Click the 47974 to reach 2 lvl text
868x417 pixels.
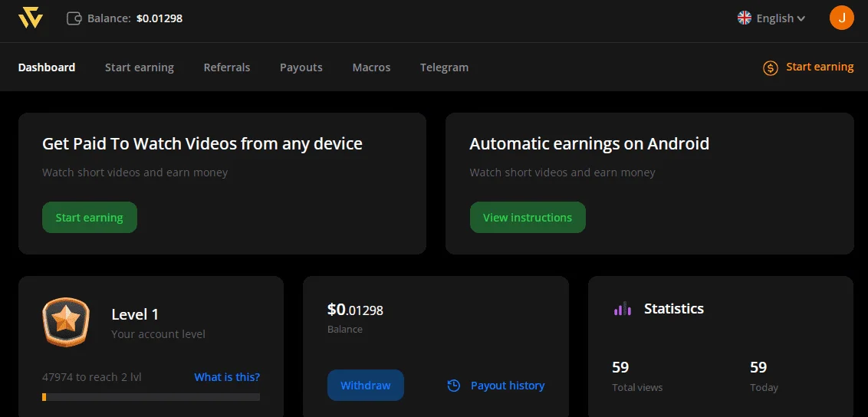(x=92, y=377)
